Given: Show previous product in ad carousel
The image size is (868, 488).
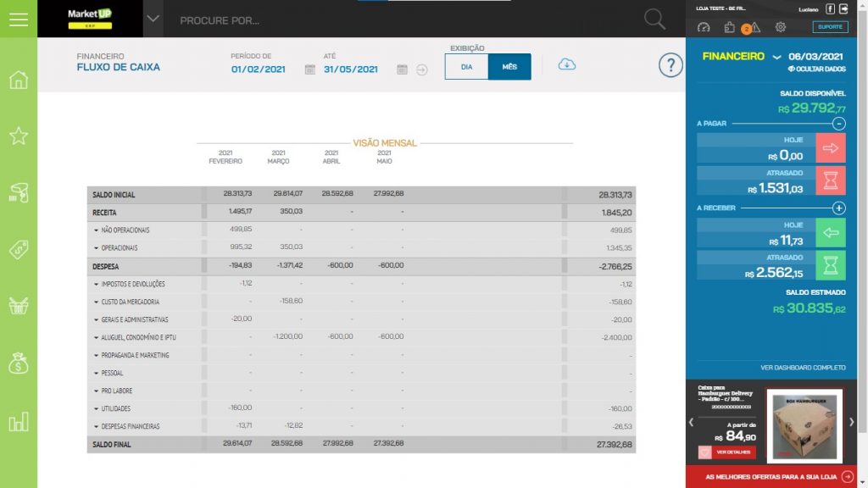Looking at the screenshot, I should [691, 422].
